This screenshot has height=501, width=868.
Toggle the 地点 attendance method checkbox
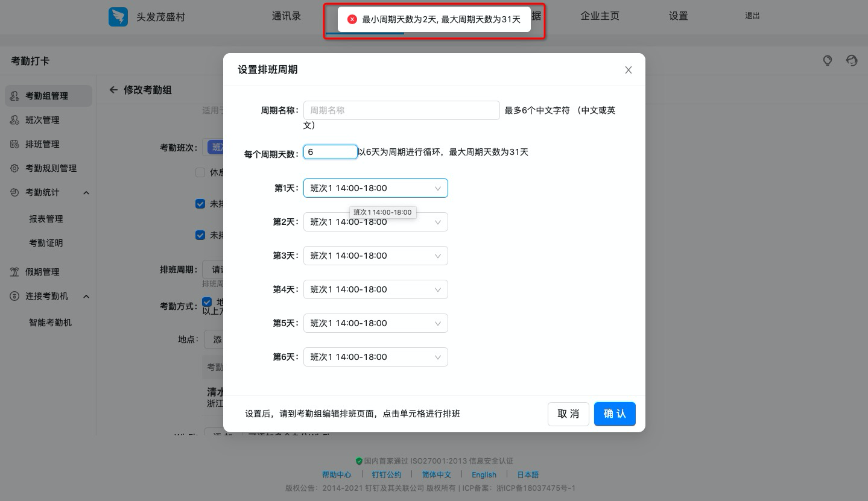click(207, 302)
